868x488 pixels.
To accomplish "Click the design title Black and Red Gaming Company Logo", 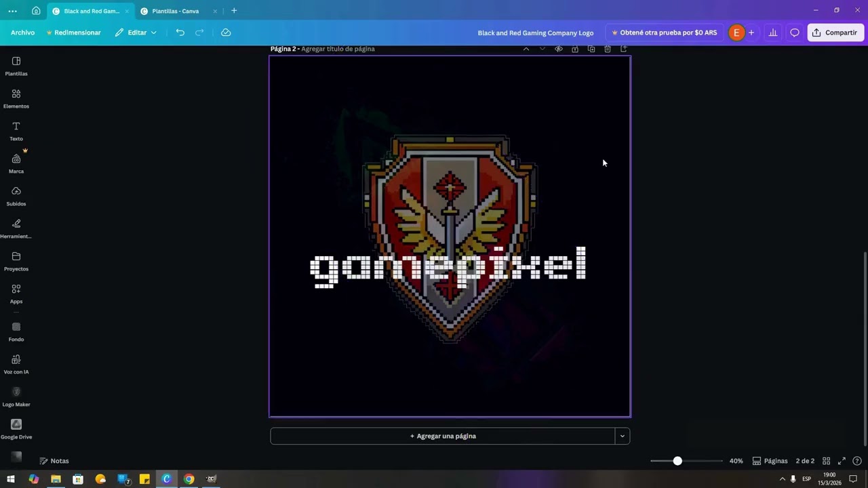I will [536, 33].
